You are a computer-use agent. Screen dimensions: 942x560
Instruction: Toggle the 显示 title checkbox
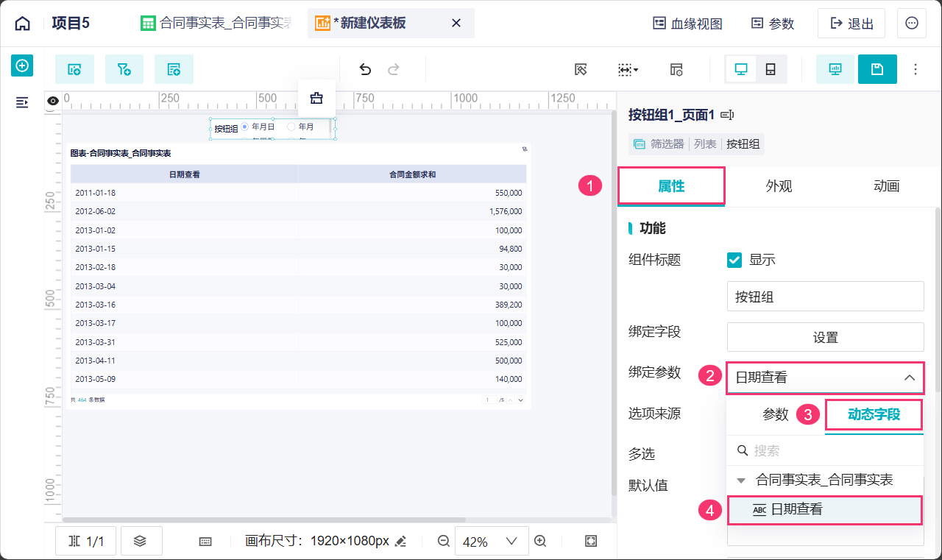coord(734,260)
